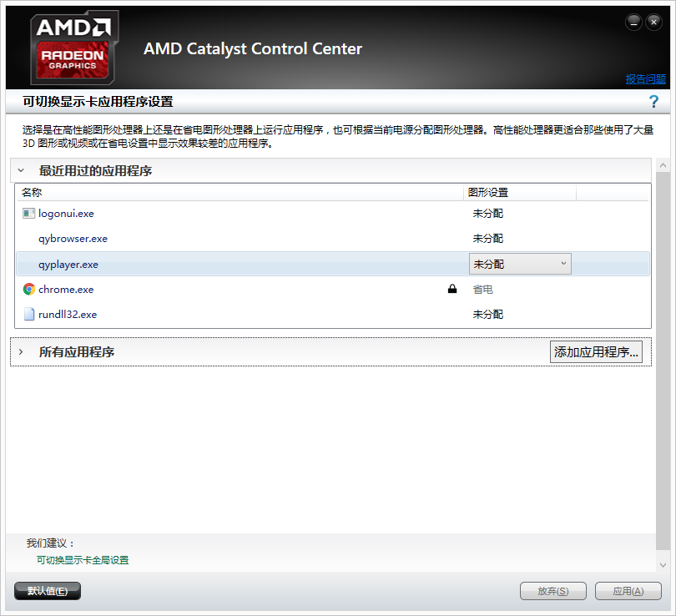Close the Catalyst Control Center window
This screenshot has width=676, height=616.
653,23
